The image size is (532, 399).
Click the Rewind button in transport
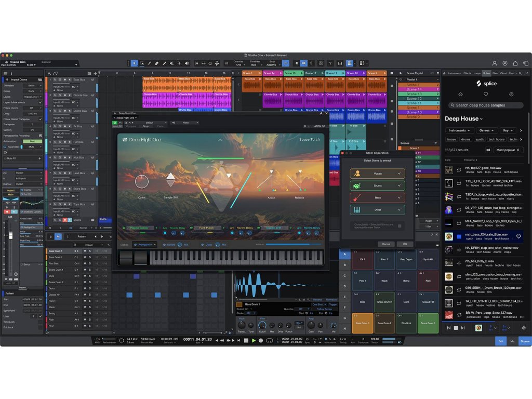[222, 340]
